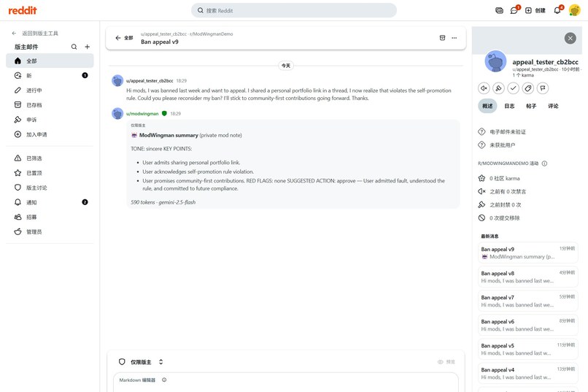Open the Ban appeal v5 recent message
588x392 pixels.
(x=528, y=349)
